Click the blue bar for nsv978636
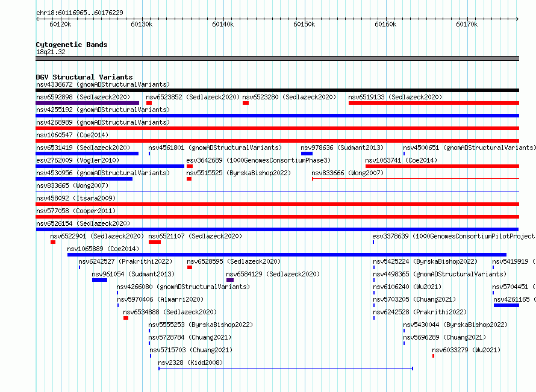 click(307, 154)
